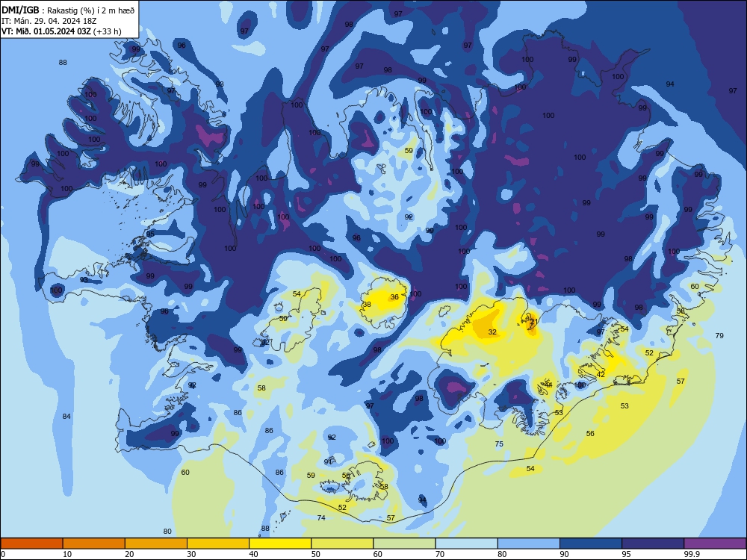Click the humidity value '32' on the map
The width and height of the screenshot is (747, 560).
pos(492,332)
